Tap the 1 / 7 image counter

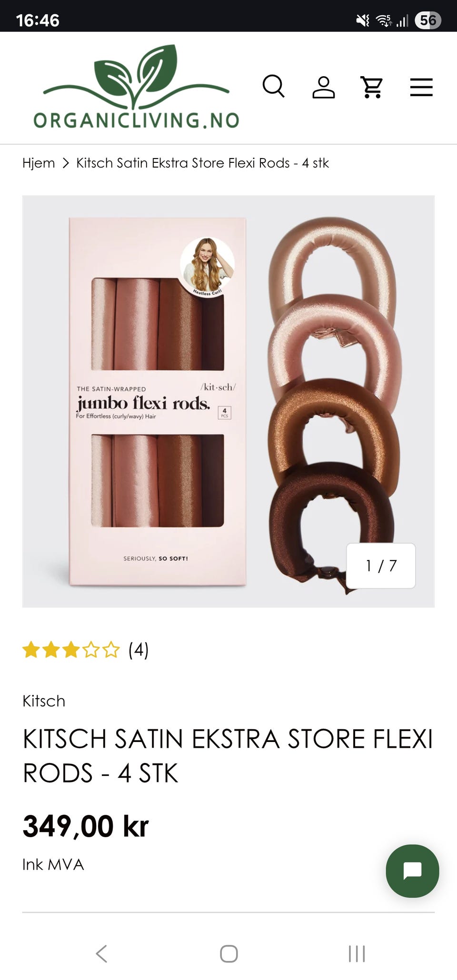click(x=381, y=565)
